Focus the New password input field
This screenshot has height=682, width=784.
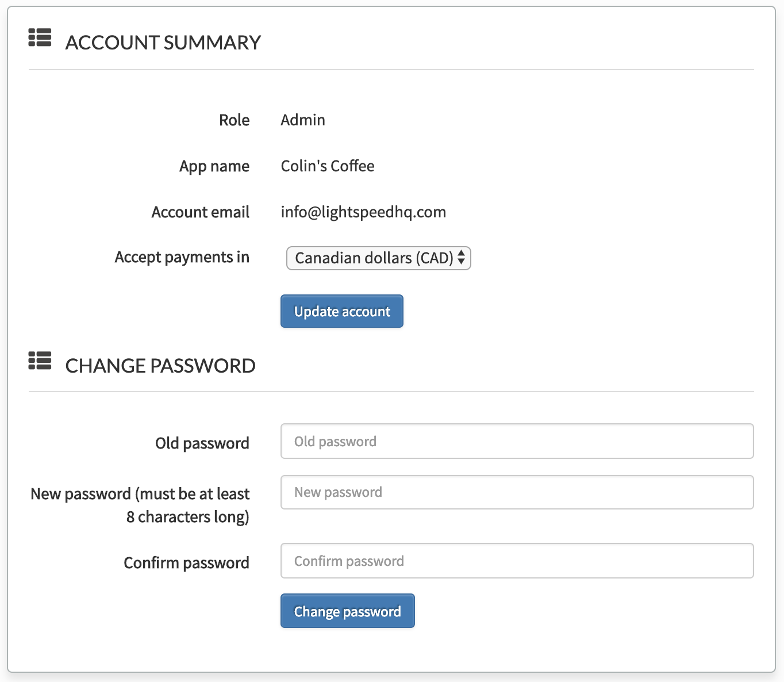click(x=516, y=492)
